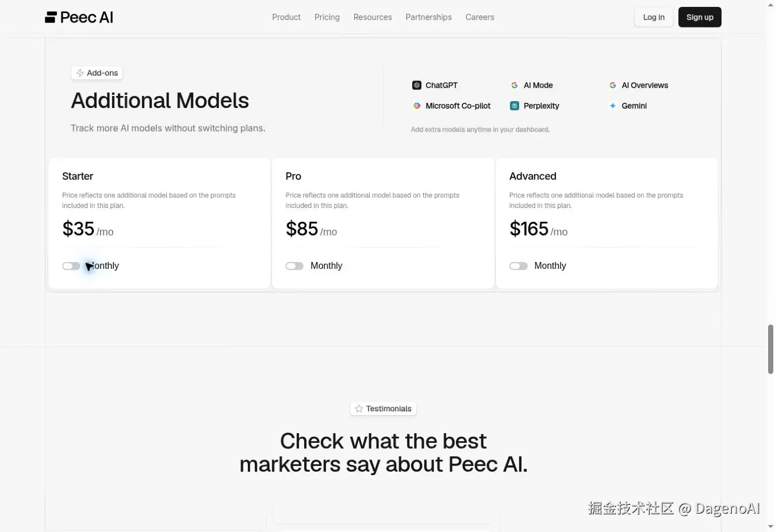Image resolution: width=775 pixels, height=532 pixels.
Task: Toggle the Advanced plan Monthly switch
Action: coord(519,266)
